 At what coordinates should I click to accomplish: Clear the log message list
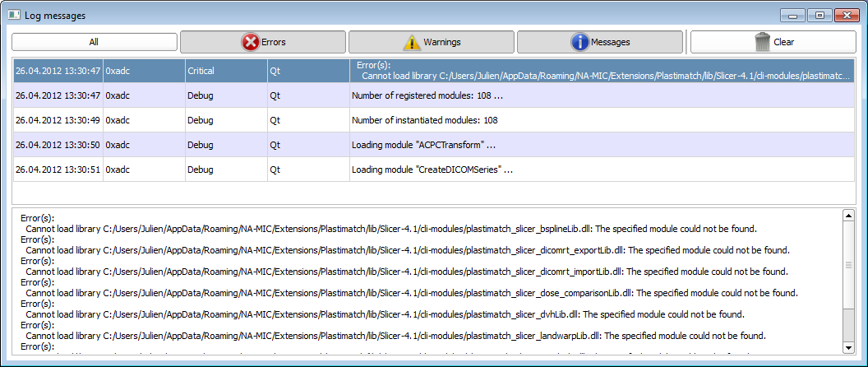[x=773, y=42]
